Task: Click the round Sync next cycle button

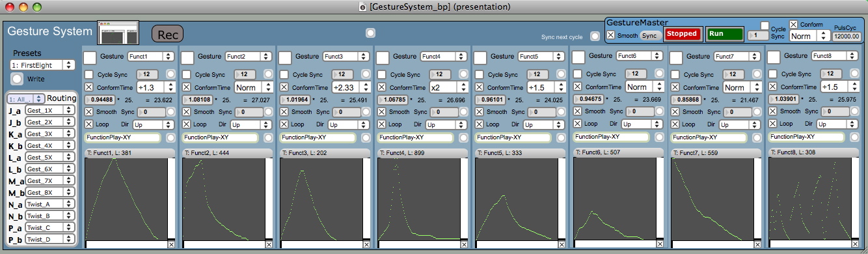Action: [x=595, y=36]
